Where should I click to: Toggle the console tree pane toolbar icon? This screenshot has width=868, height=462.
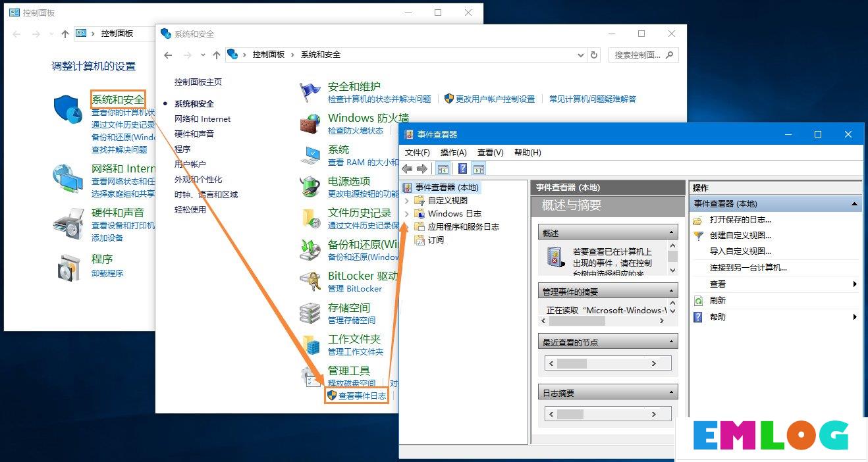443,169
